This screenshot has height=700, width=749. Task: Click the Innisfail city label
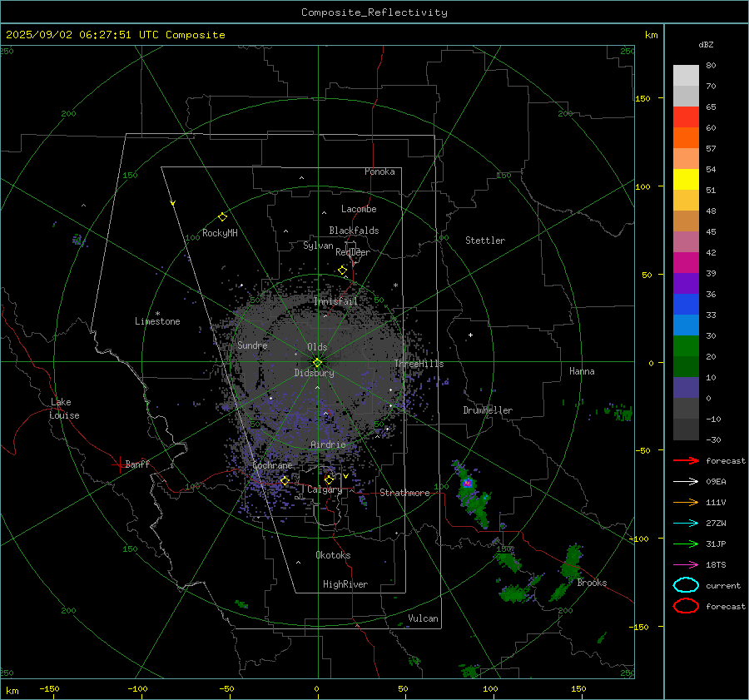335,301
